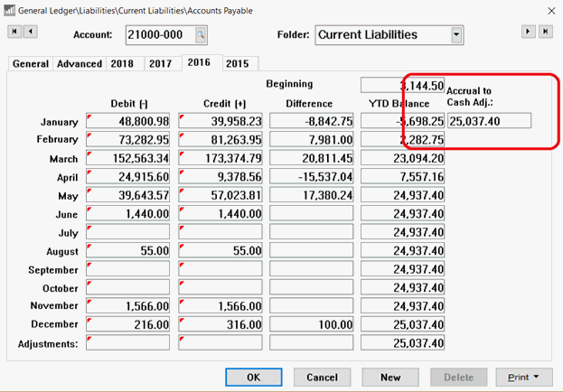
Task: Click May credit field 57,023.81
Action: [221, 195]
